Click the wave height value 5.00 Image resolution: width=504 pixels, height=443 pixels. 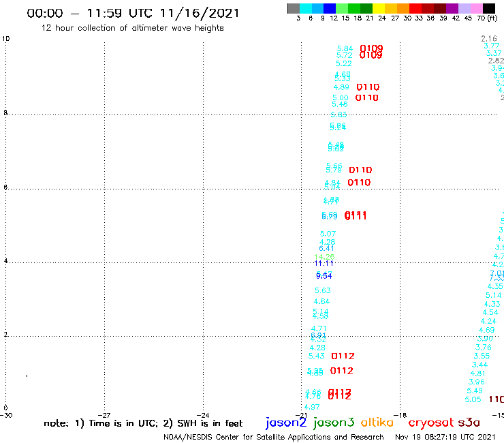(x=340, y=97)
